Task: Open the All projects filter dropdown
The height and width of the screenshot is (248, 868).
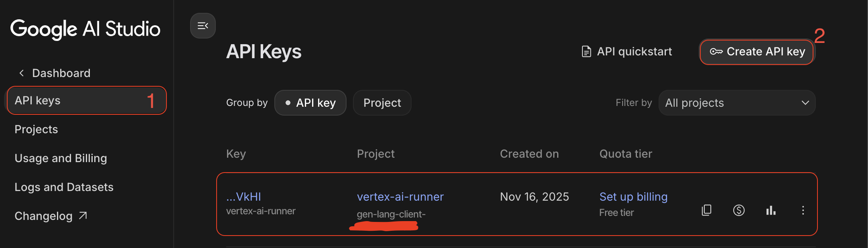Action: pyautogui.click(x=736, y=103)
